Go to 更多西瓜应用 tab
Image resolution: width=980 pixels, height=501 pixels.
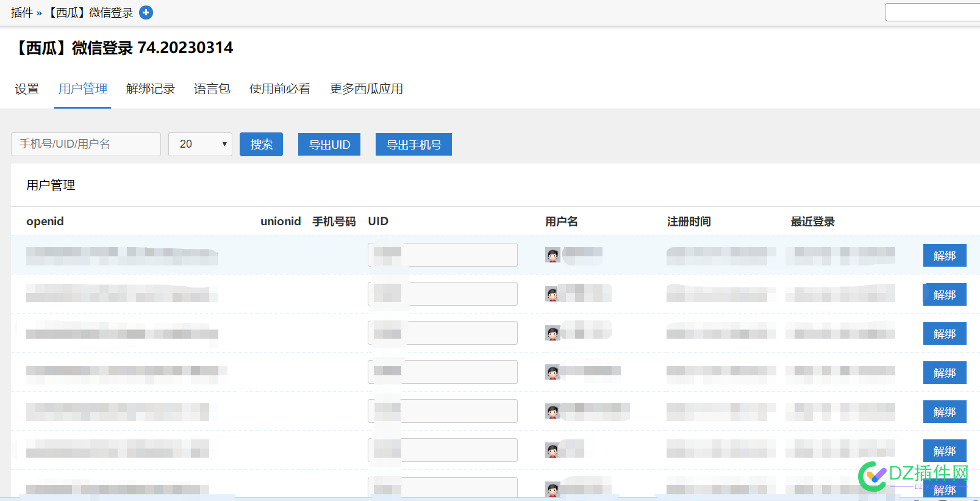(367, 89)
